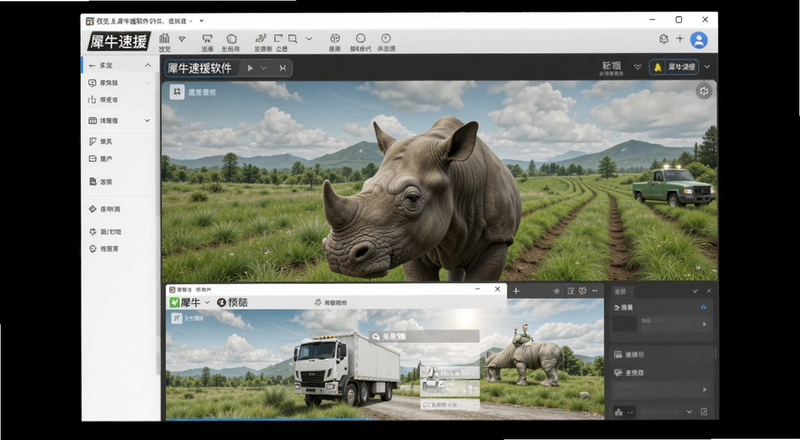Viewport: 800px width, 440px height.
Task: Click the edit note icon in dark strip
Action: [570, 291]
